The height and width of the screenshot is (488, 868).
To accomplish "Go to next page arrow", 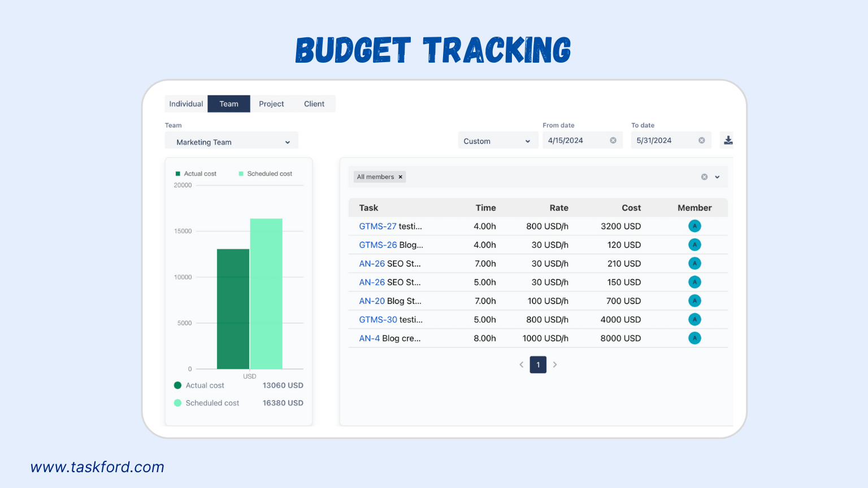I will [555, 365].
